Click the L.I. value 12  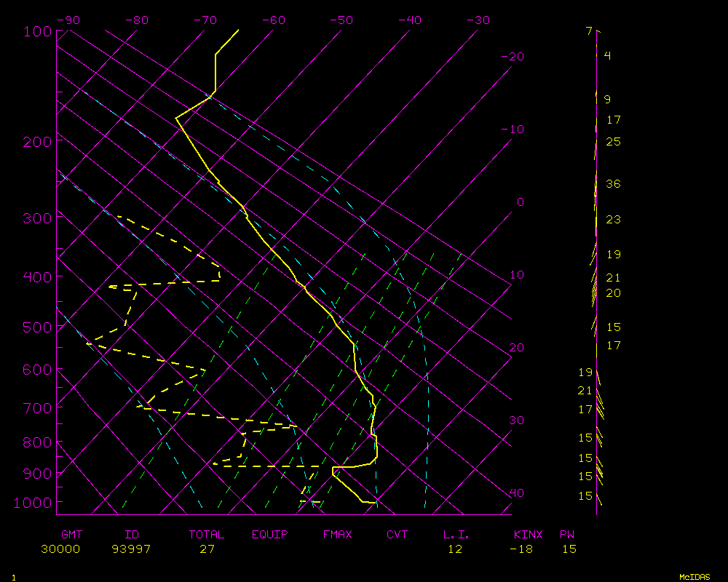(x=455, y=549)
